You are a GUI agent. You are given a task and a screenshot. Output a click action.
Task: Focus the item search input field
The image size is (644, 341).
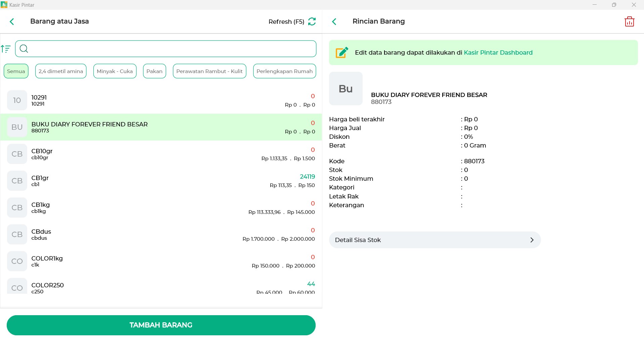coord(166,49)
